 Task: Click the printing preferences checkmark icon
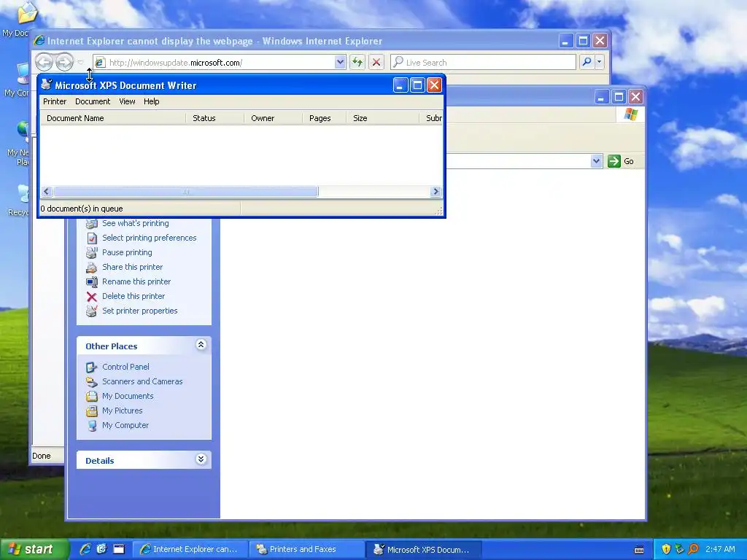coord(92,238)
